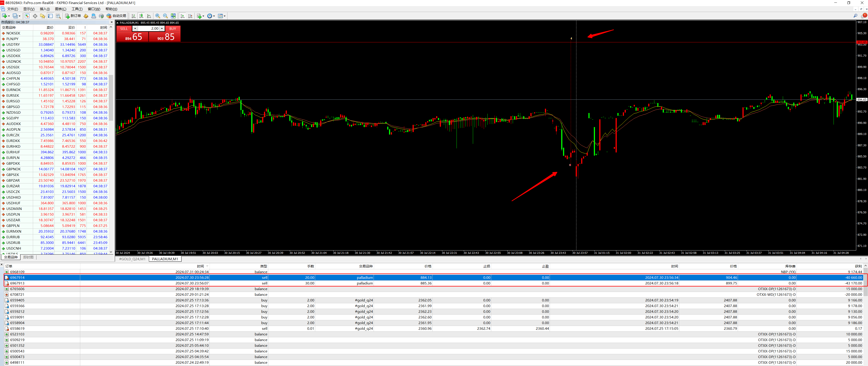Click order icon of row 6967914
The image size is (868, 366).
tap(7, 277)
